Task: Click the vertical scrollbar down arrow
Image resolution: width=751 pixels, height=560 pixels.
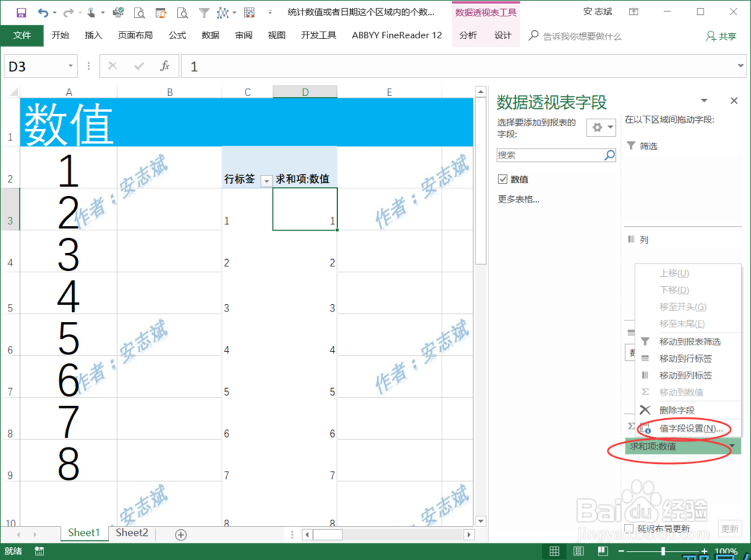Action: (481, 521)
